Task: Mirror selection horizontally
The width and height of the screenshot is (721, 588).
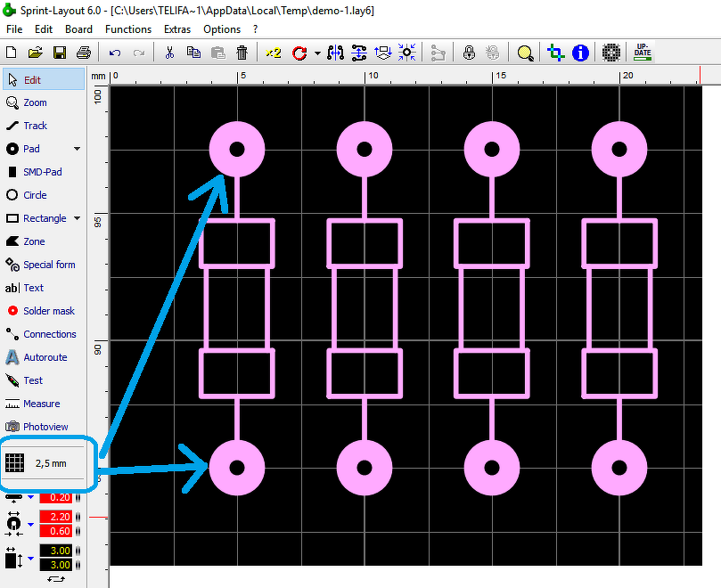Action: (x=336, y=53)
